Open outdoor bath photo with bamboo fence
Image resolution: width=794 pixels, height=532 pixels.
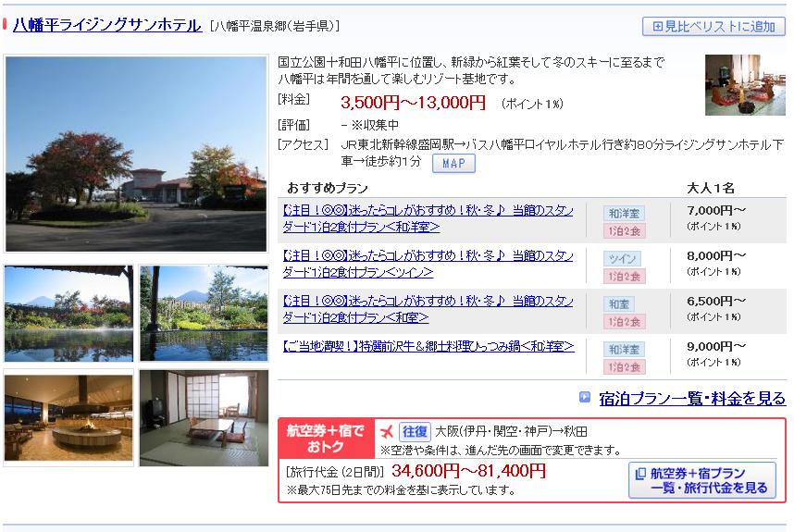tap(205, 314)
